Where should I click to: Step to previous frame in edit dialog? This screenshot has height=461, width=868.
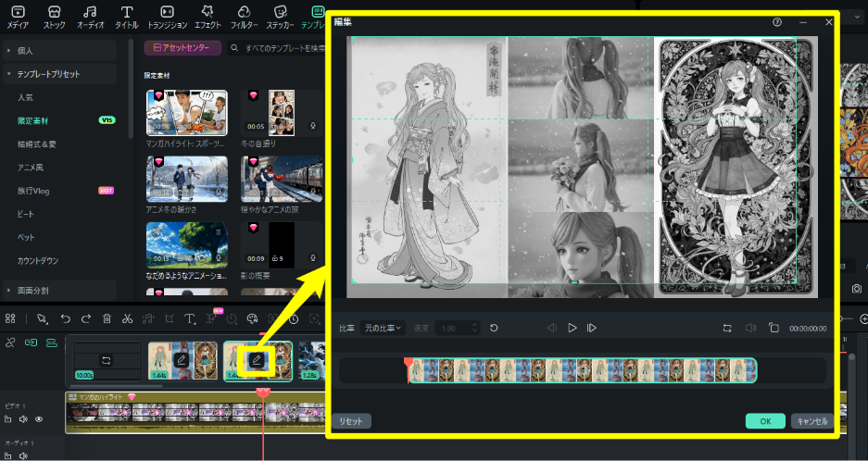pyautogui.click(x=551, y=329)
